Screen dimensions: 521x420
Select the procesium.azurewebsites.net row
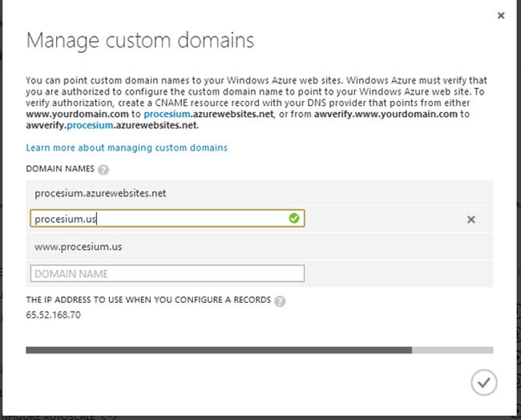(260, 193)
